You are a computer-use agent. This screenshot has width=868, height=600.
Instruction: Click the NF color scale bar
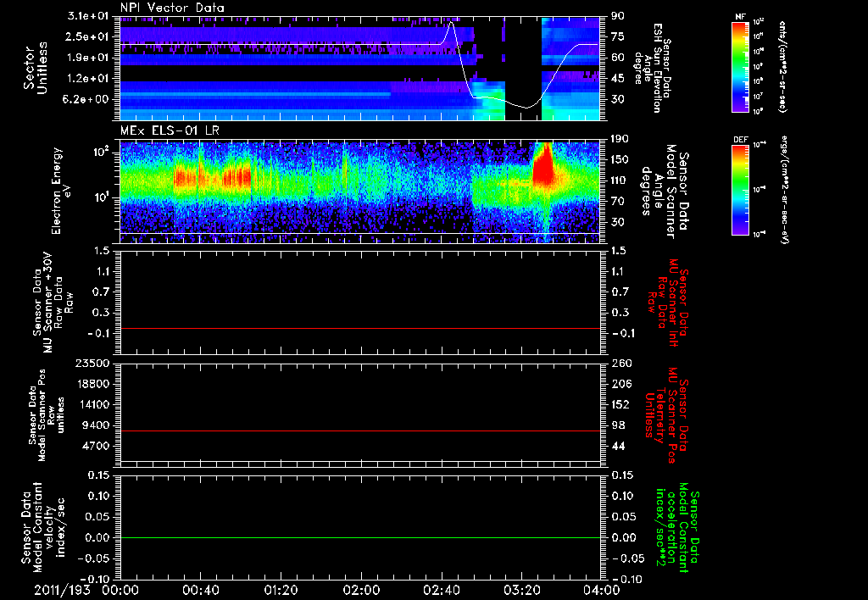click(x=740, y=67)
